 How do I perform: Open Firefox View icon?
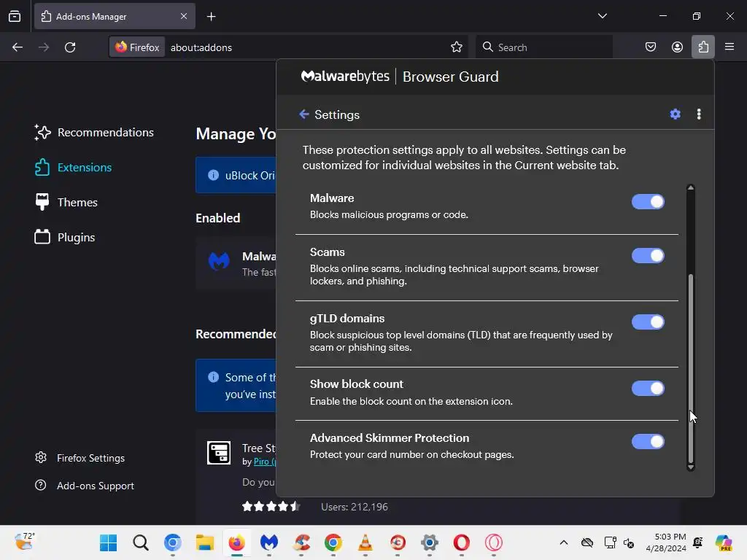15,16
